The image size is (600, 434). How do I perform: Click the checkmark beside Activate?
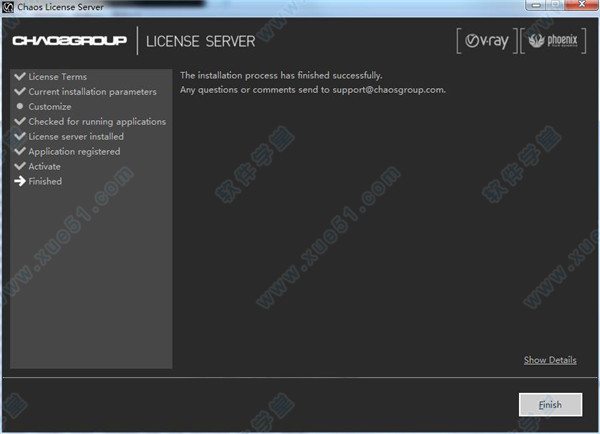19,166
